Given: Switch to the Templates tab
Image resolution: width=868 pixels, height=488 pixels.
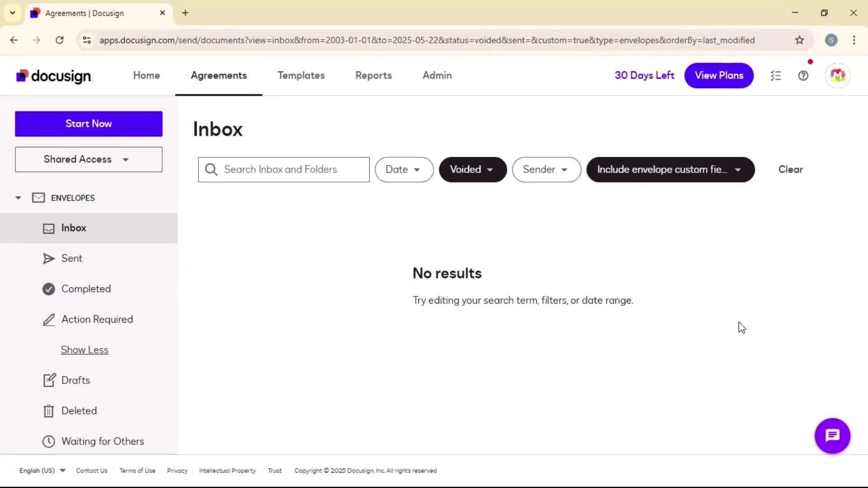Looking at the screenshot, I should (301, 75).
